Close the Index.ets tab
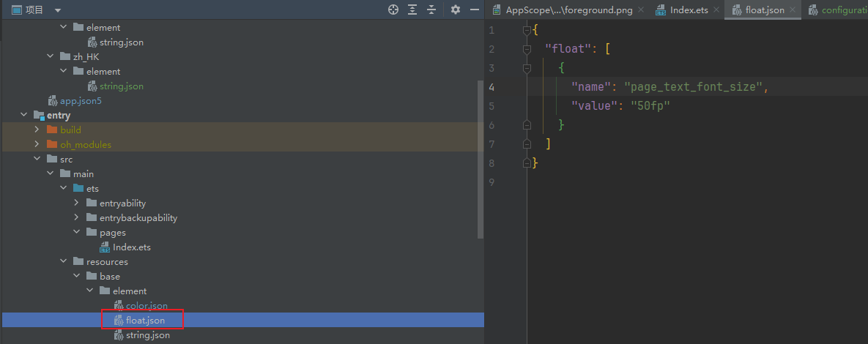Image resolution: width=868 pixels, height=344 pixels. point(716,10)
